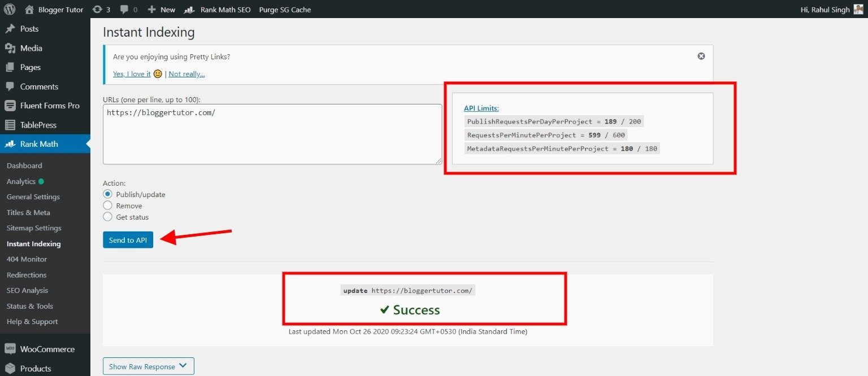
Task: Open Help & Support submenu
Action: (32, 321)
